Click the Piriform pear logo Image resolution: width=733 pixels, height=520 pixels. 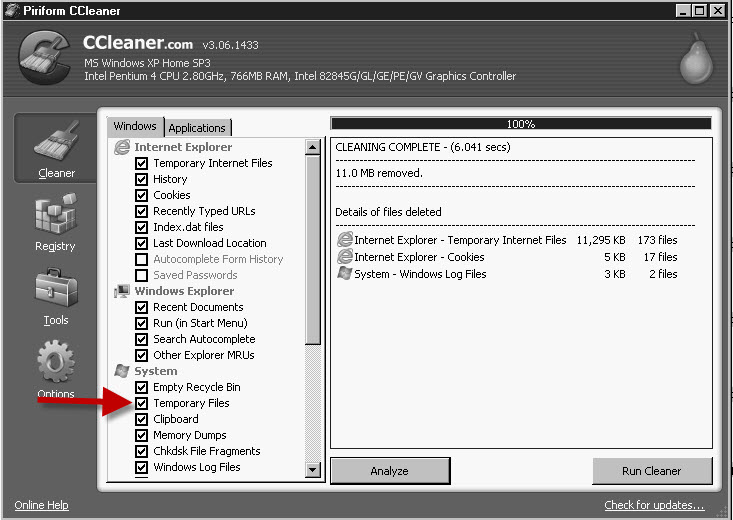tap(697, 58)
